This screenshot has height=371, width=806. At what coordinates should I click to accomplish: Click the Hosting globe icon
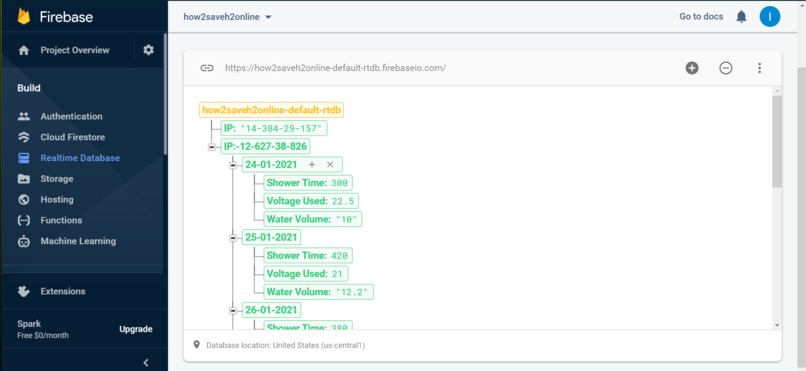[24, 199]
